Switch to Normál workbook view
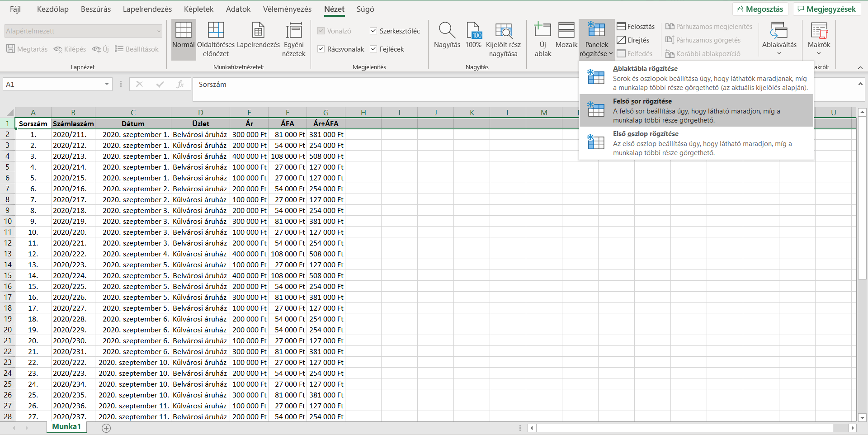Viewport: 868px width, 435px height. coord(184,40)
